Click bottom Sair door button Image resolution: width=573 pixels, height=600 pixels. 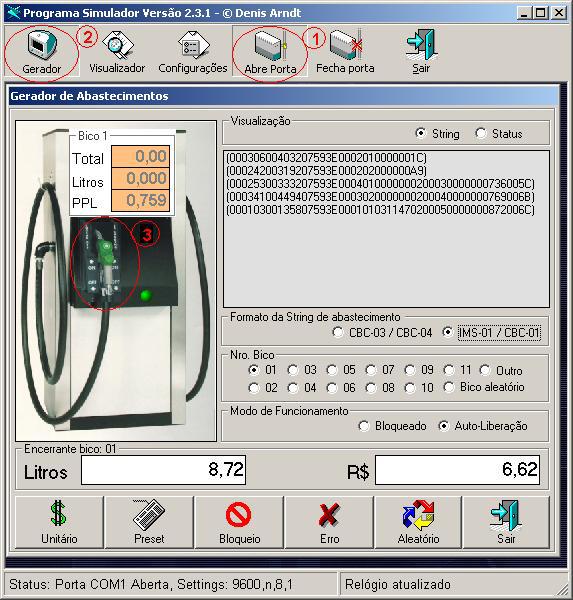506,522
